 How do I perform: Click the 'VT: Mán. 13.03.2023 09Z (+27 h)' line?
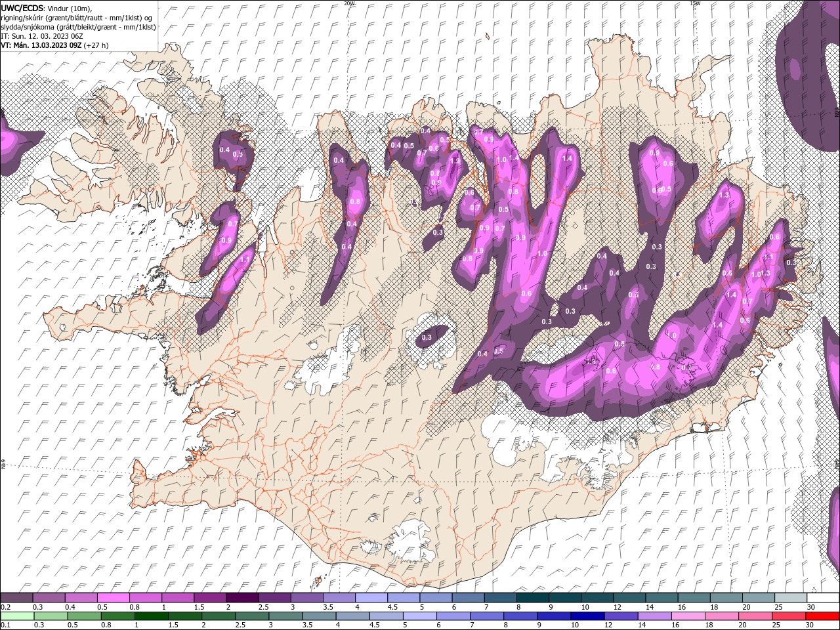coord(55,45)
